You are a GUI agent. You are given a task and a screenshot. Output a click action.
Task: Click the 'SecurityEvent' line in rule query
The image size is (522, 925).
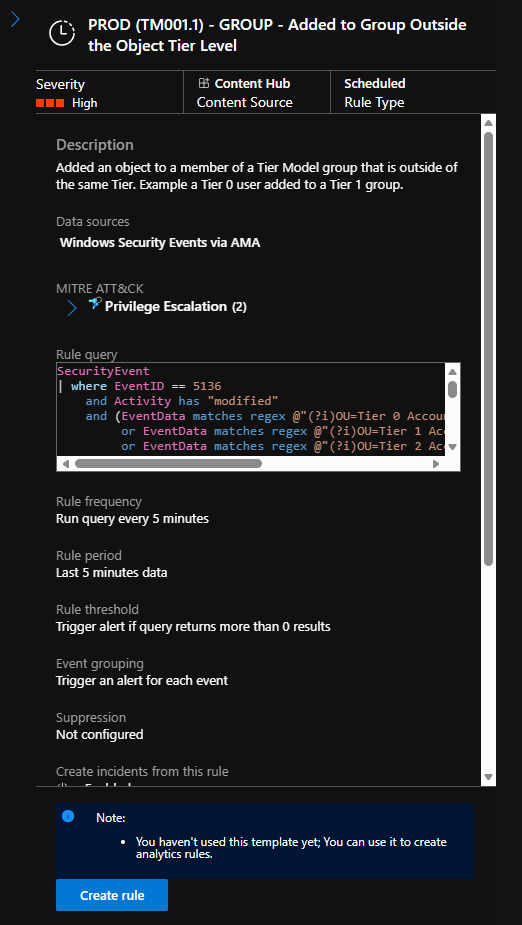[103, 372]
